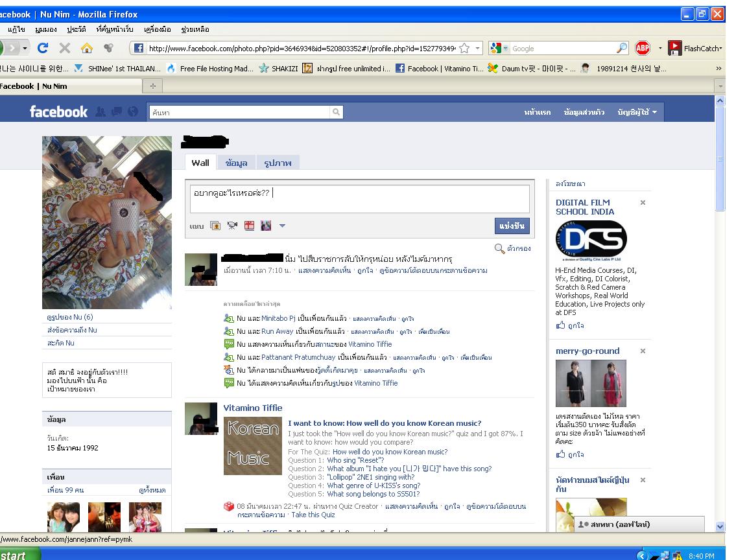The height and width of the screenshot is (560, 747).
Task: Switch to the Wall tab
Action: [200, 163]
